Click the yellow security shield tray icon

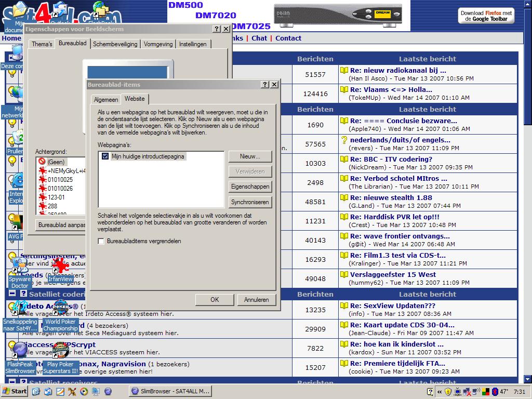click(x=448, y=391)
